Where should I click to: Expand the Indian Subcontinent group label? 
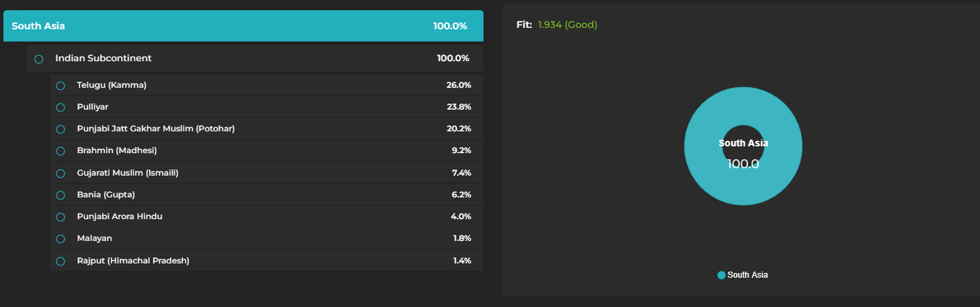coord(103,59)
